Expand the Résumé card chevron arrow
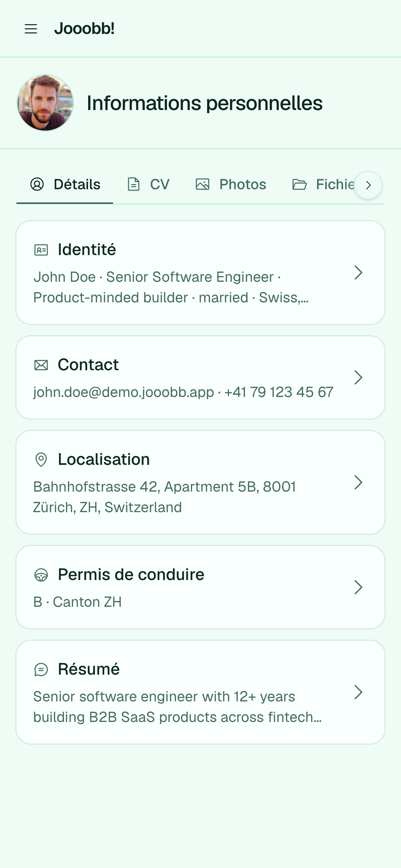Screen dimensions: 401x868 (x=358, y=692)
